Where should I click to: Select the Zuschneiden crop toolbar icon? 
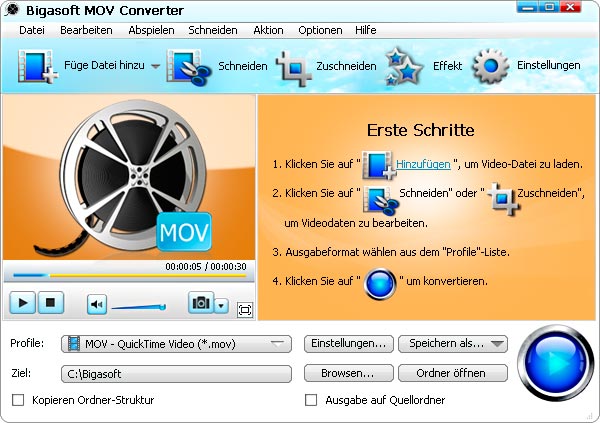click(x=294, y=68)
